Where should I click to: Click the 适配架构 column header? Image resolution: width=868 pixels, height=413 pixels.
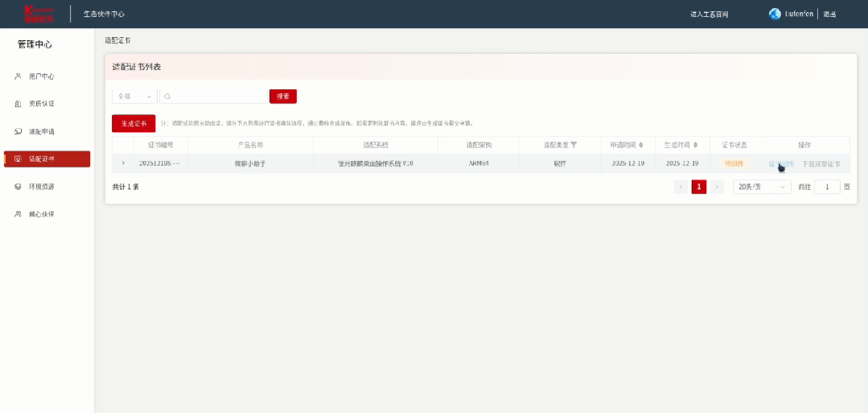[x=479, y=145]
